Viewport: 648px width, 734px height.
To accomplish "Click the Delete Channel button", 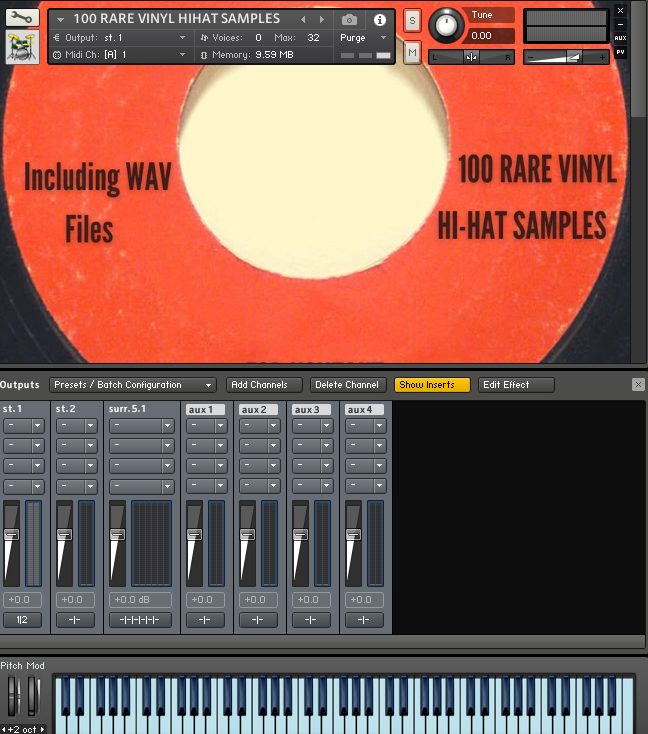I will tap(348, 385).
